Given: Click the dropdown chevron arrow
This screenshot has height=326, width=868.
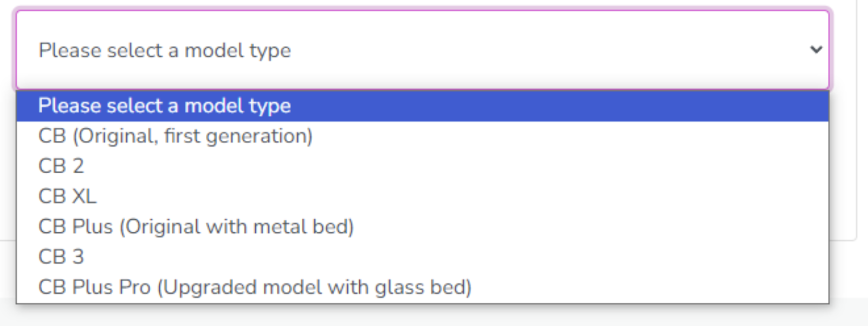Looking at the screenshot, I should pyautogui.click(x=816, y=50).
